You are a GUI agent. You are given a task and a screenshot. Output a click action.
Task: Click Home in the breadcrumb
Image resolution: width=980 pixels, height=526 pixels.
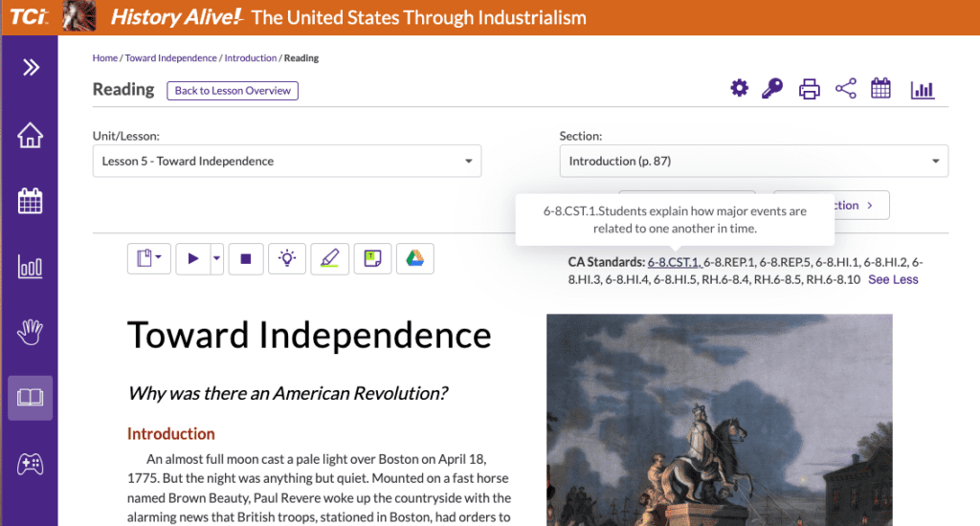(105, 58)
